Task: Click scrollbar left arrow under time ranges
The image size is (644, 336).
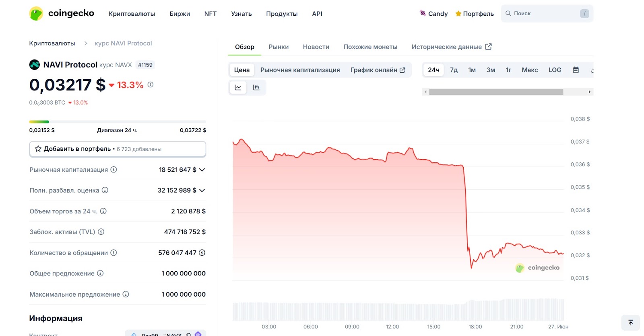Action: click(x=425, y=92)
